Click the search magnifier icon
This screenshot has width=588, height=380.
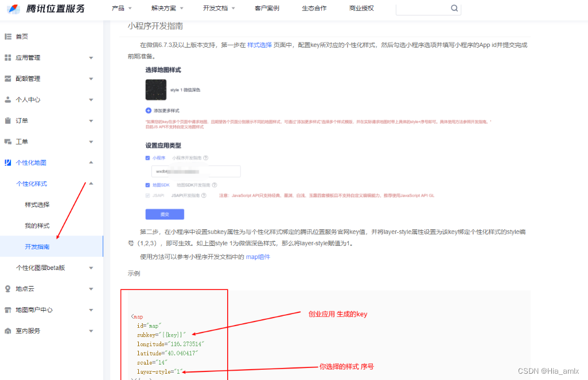pos(454,8)
